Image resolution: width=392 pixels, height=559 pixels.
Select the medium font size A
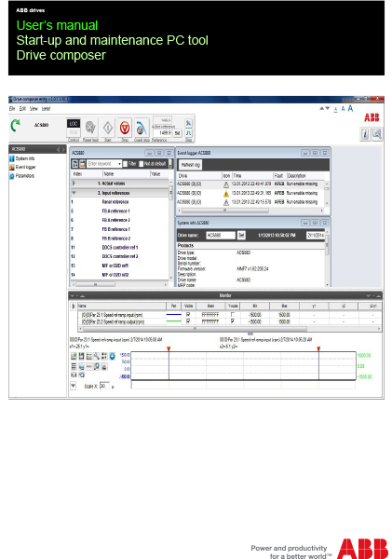[x=343, y=109]
